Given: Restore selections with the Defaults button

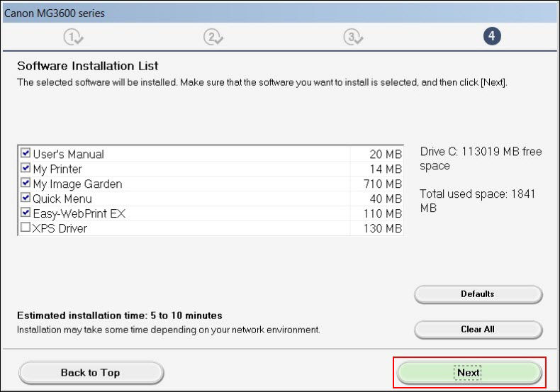Looking at the screenshot, I should [478, 294].
